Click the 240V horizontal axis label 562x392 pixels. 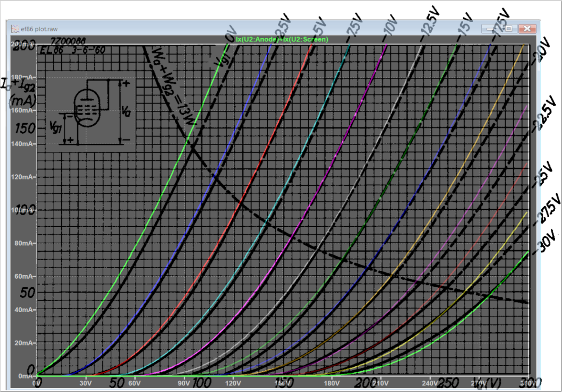(430, 383)
